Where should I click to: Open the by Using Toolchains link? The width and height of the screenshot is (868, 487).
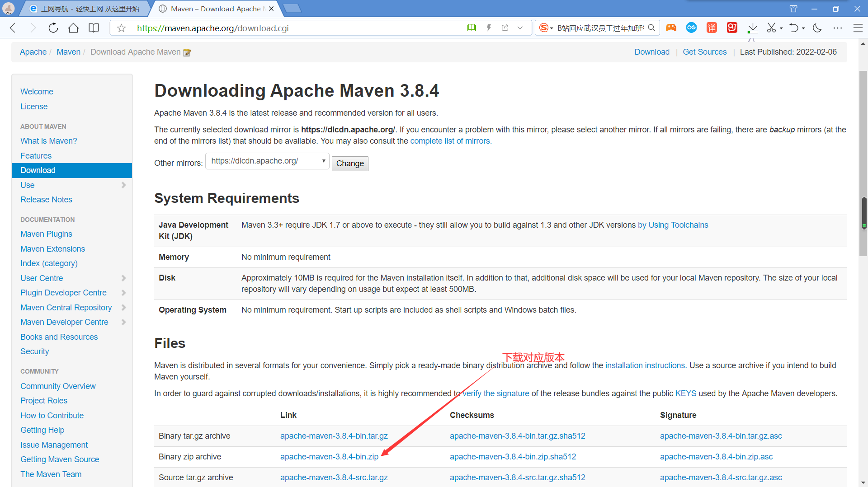(673, 225)
